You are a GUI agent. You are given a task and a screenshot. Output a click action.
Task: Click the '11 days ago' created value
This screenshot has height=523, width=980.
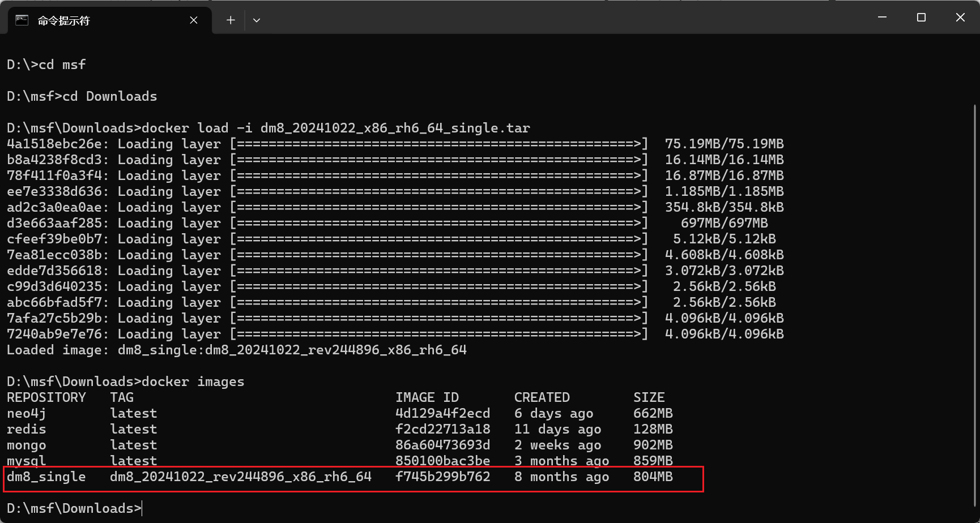[x=558, y=429]
